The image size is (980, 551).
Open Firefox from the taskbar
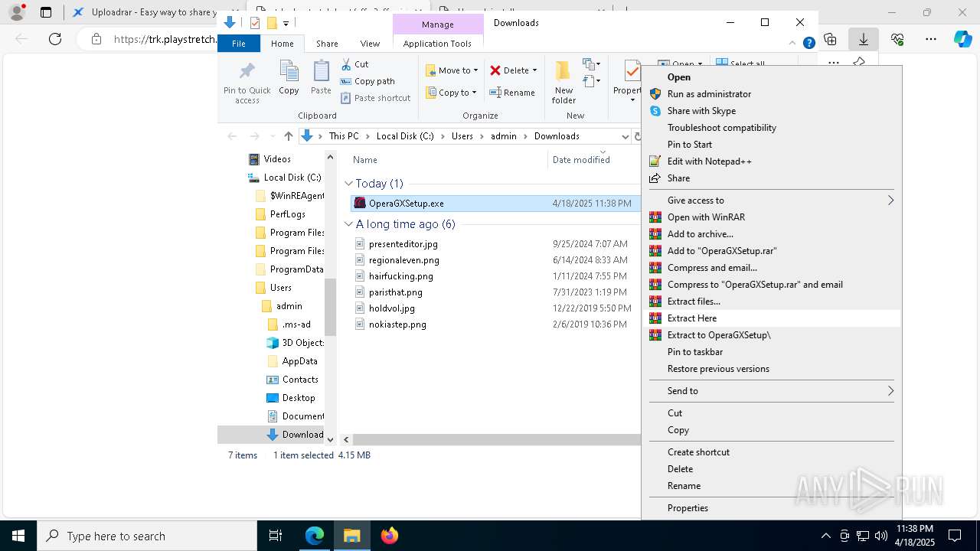pyautogui.click(x=389, y=536)
